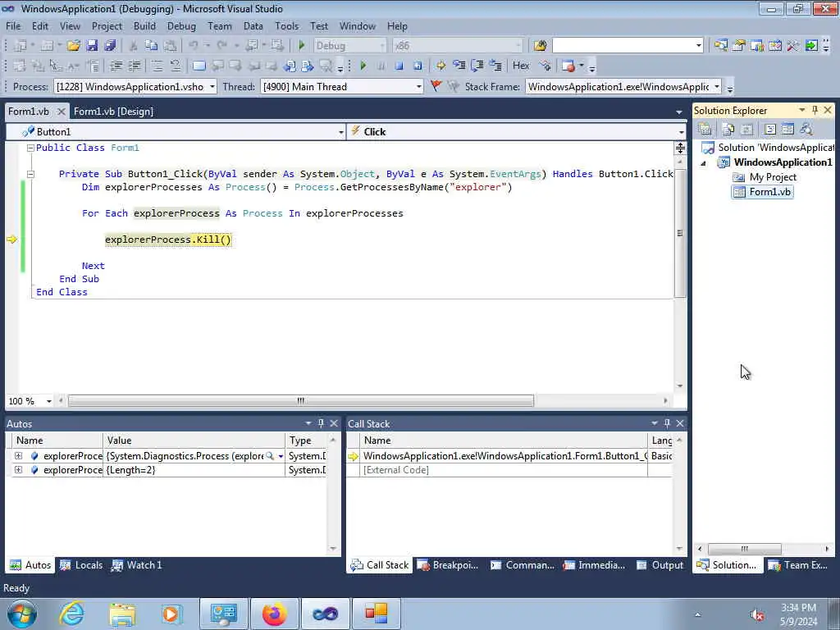Viewport: 840px width, 630px height.
Task: Expand the explorerProcess row in Autos
Action: click(18, 456)
